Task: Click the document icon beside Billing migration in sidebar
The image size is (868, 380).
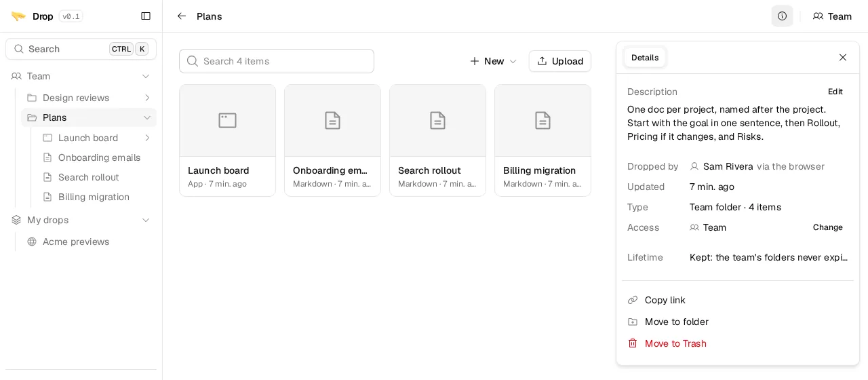Action: point(47,197)
